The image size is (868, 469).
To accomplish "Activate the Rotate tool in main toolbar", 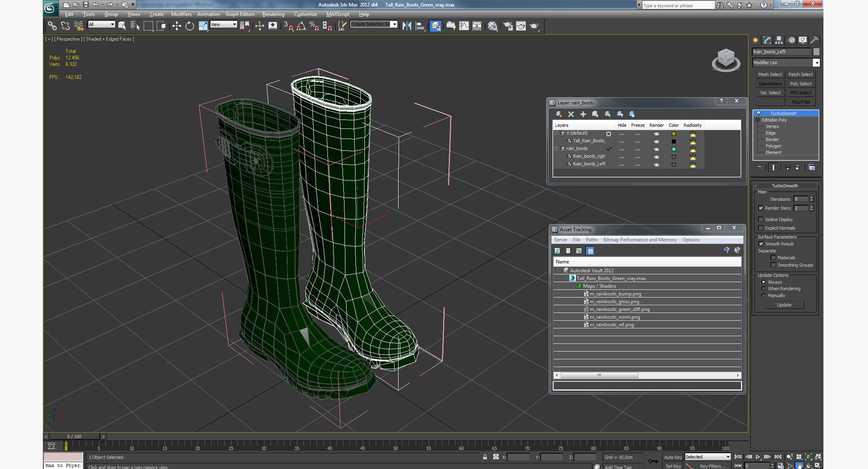I will tap(189, 26).
